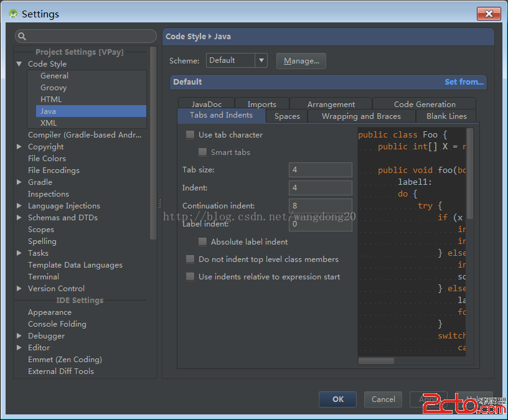508x420 pixels.
Task: Enable the Use tab character checkbox
Action: click(190, 135)
